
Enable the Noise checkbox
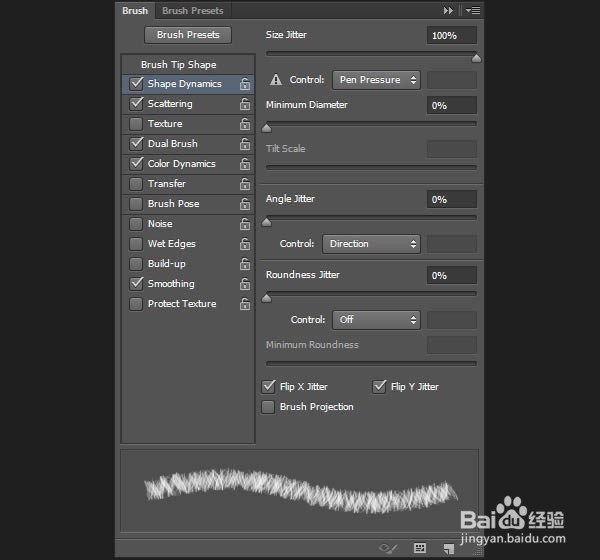[136, 224]
